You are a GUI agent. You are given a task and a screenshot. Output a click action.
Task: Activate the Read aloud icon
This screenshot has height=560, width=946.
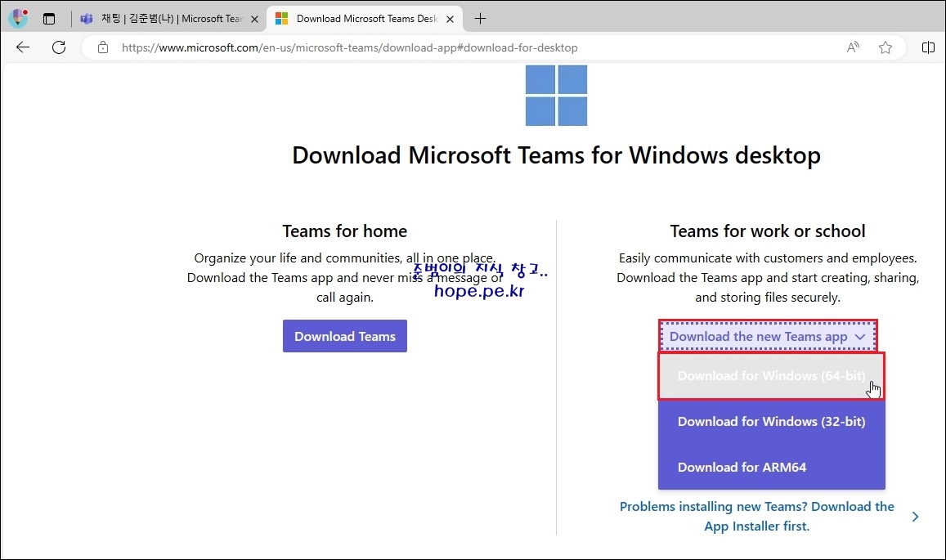pos(853,47)
